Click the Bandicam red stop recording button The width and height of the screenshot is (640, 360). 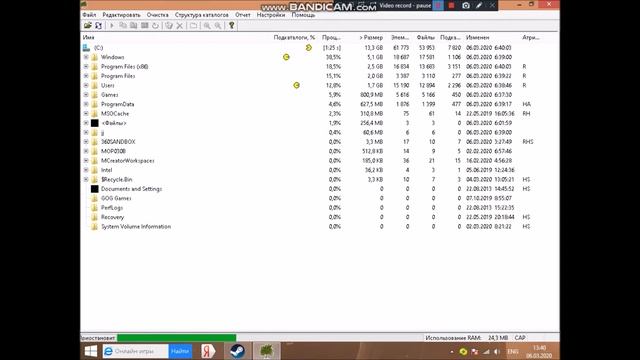pos(451,5)
